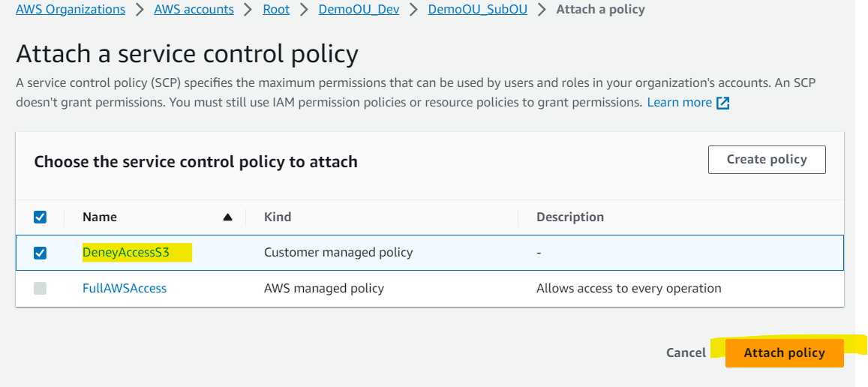Viewport: 868px width, 387px height.
Task: Open the Learn more link
Action: [x=679, y=103]
